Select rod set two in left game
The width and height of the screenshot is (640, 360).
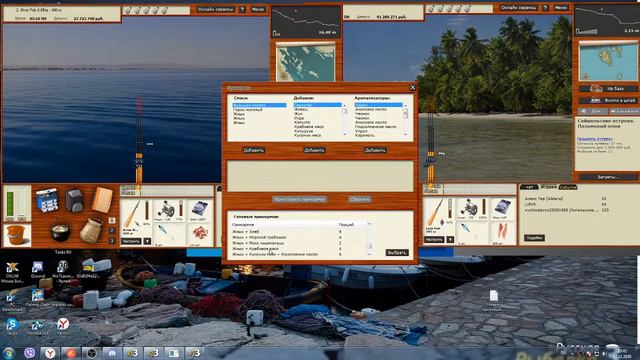[111, 230]
